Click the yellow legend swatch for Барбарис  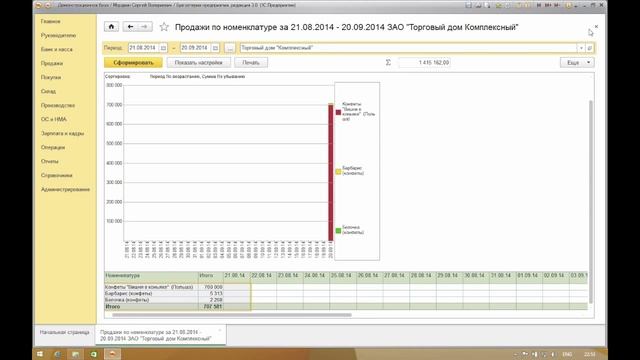point(338,171)
